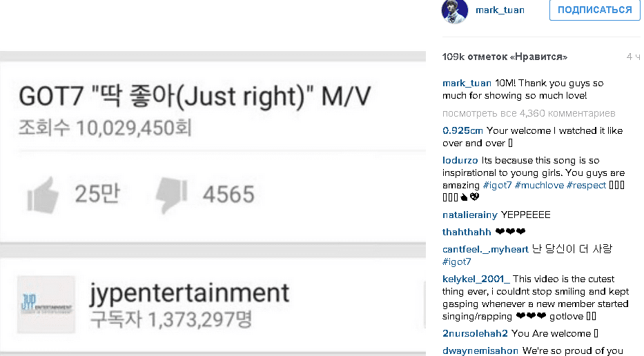This screenshot has width=644, height=356.
Task: Visit natalierainy's profile
Action: pyautogui.click(x=470, y=215)
